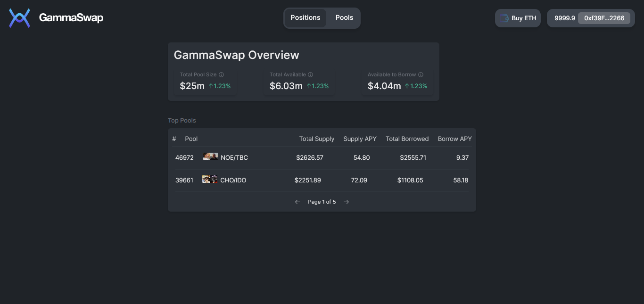Click the 58.18 borrow APY cell
The width and height of the screenshot is (644, 304).
(461, 181)
